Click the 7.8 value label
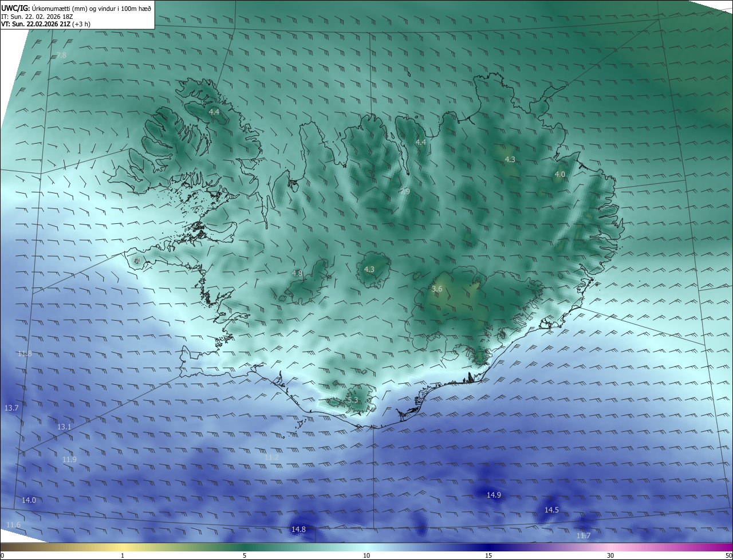Screen dimensions: 733x560 (61, 55)
